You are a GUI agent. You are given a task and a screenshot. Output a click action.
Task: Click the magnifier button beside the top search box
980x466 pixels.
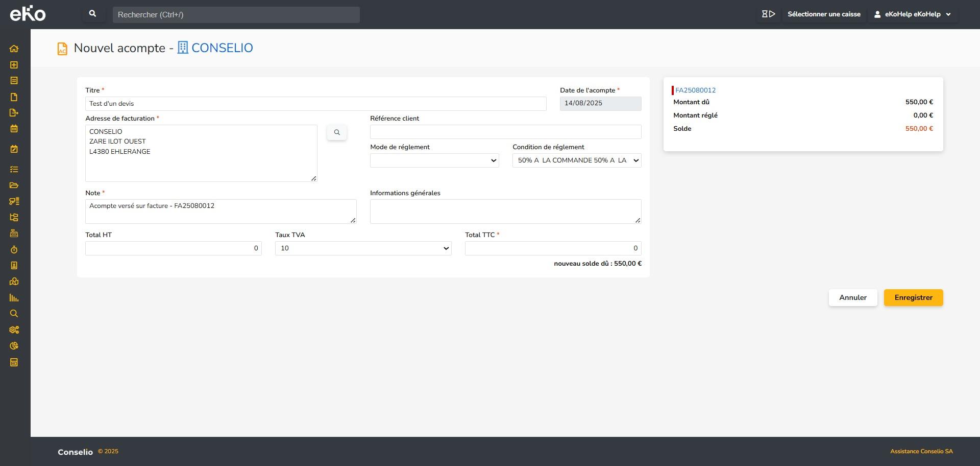(x=92, y=14)
